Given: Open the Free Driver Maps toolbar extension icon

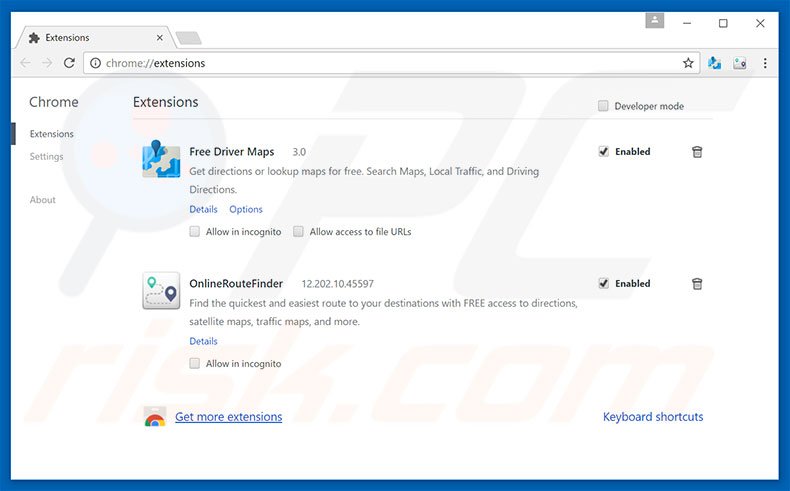Looking at the screenshot, I should tap(714, 63).
